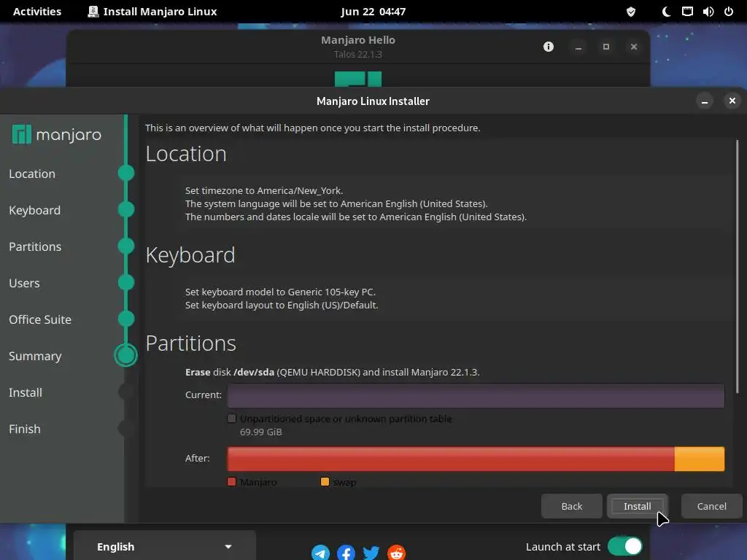
Task: Click the Finish step in sidebar
Action: [24, 429]
